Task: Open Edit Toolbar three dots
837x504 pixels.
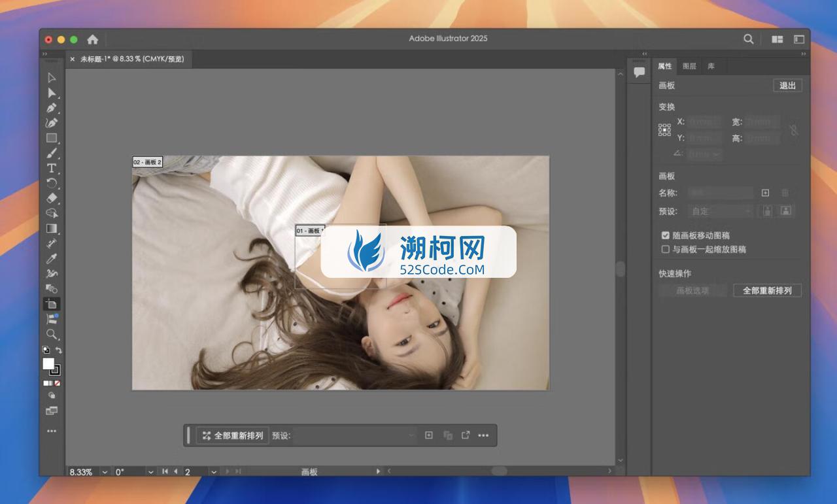Action: 52,431
